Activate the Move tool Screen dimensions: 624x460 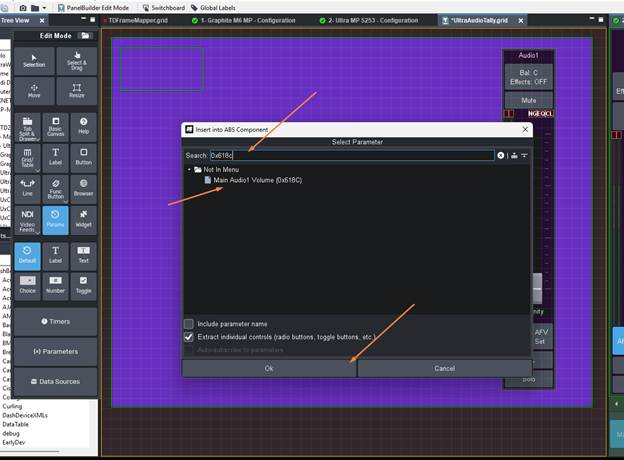pos(34,91)
